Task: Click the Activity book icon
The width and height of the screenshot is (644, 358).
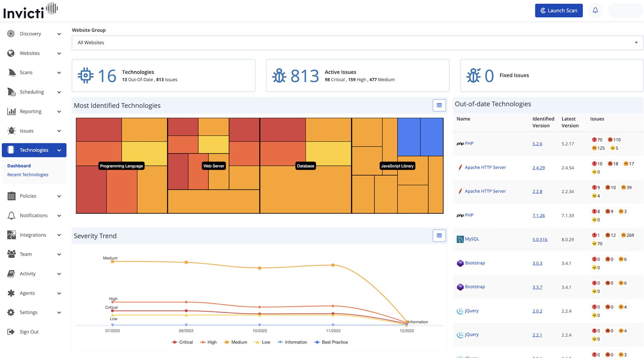Action: pyautogui.click(x=11, y=274)
